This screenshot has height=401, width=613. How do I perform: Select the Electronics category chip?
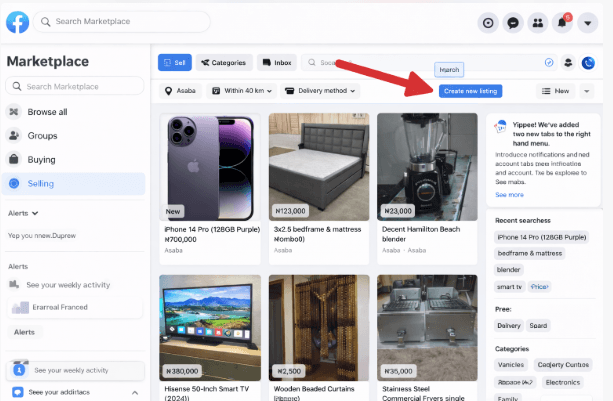tap(563, 382)
